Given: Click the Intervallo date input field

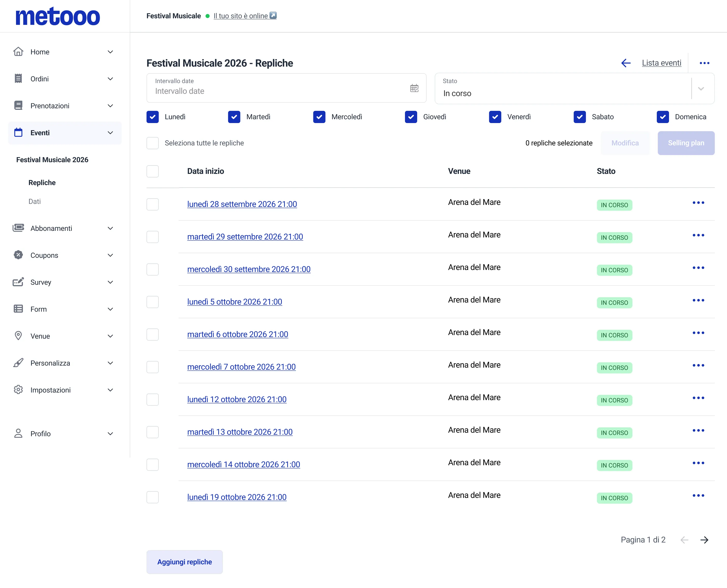Looking at the screenshot, I should click(286, 88).
